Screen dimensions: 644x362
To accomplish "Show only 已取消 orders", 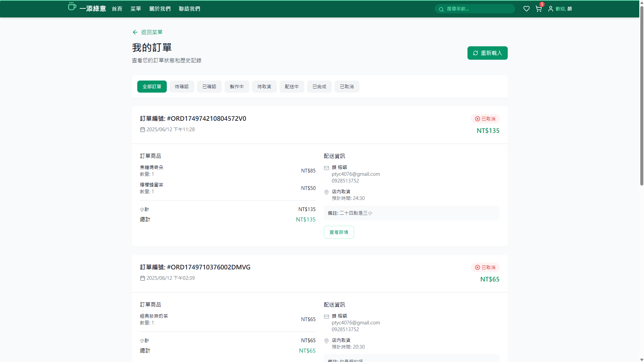I will [347, 87].
